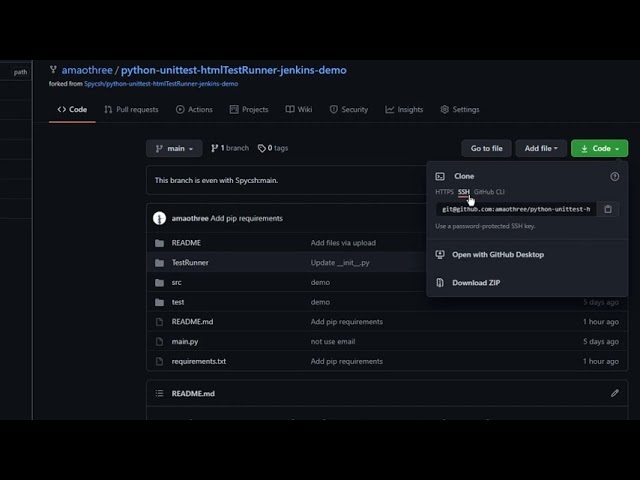
Task: Open README.md in the file list
Action: 192,322
